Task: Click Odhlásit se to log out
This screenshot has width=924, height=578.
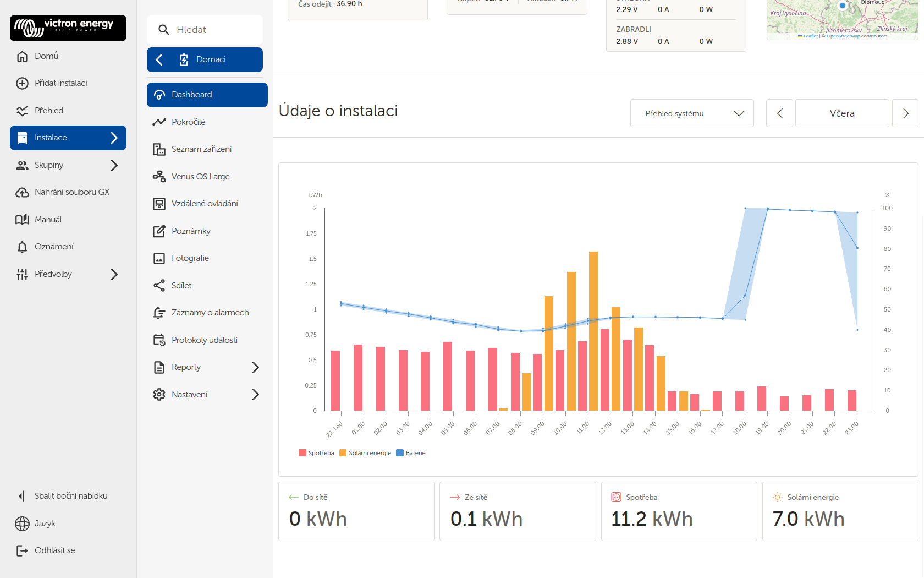Action: (54, 550)
